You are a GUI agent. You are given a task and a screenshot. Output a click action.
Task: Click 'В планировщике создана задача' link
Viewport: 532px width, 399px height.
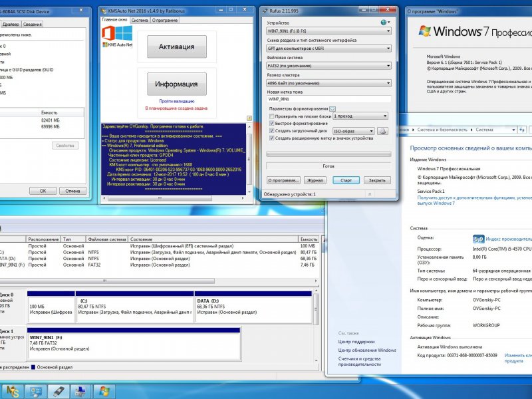tap(176, 108)
